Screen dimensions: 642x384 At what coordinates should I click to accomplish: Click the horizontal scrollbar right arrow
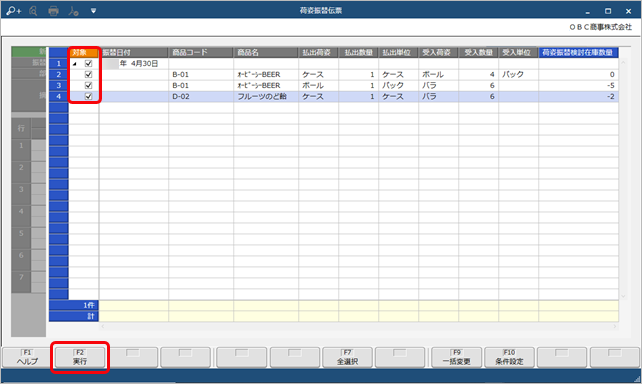coord(615,326)
